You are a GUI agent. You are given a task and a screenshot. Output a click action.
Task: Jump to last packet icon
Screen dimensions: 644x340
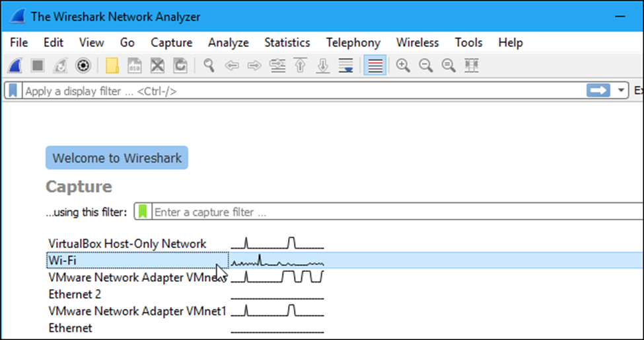point(323,65)
